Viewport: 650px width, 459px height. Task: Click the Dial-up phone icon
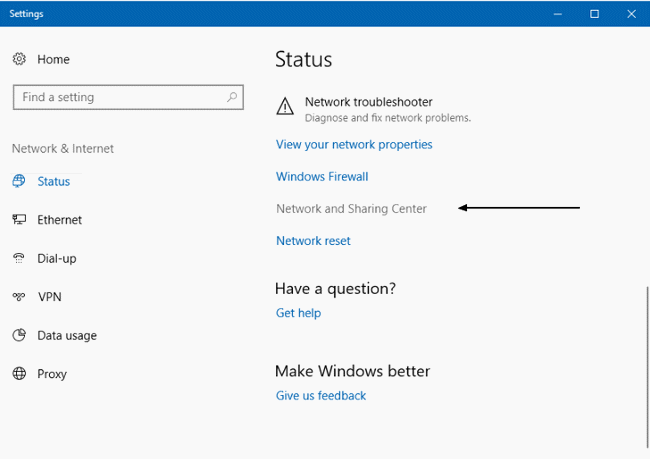coord(19,258)
